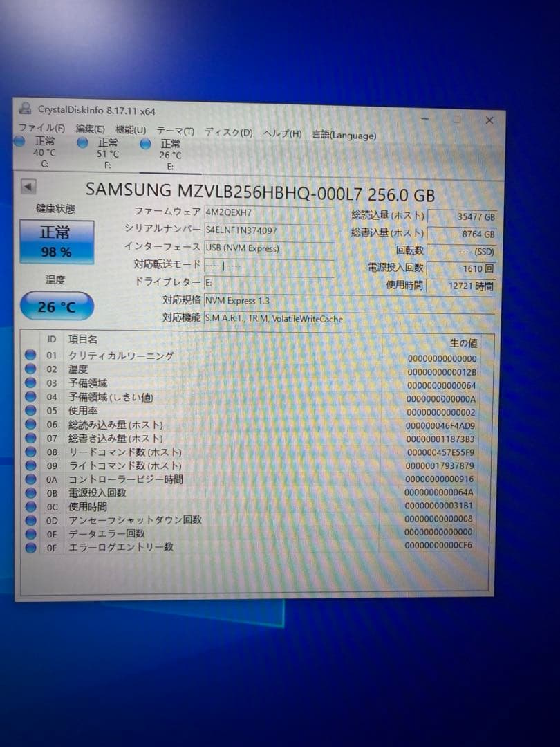The width and height of the screenshot is (560, 747).
Task: Click raw value 0000000000012B
Action: [x=441, y=371]
